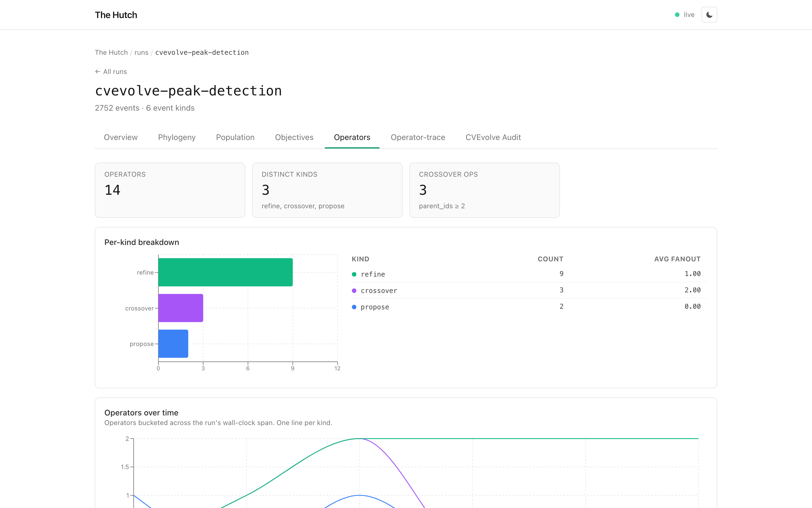812x508 pixels.
Task: Click the crossover y-axis label in bar chart
Action: [139, 308]
